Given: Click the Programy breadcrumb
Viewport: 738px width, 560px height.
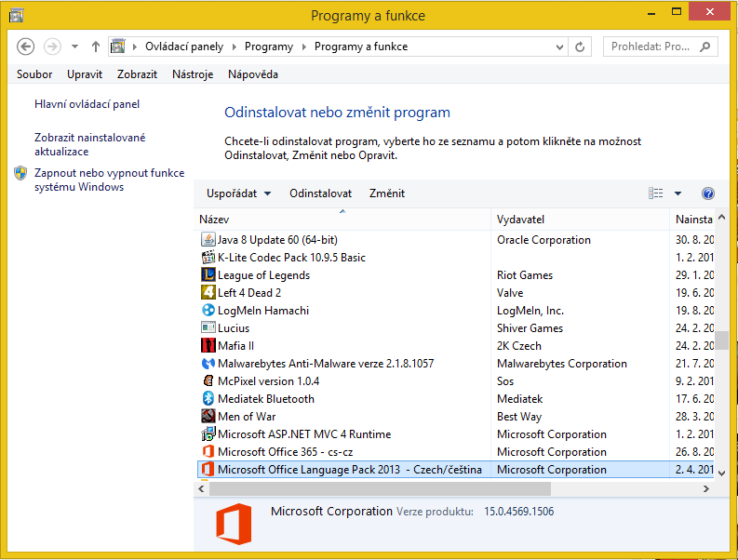Looking at the screenshot, I should [x=269, y=47].
